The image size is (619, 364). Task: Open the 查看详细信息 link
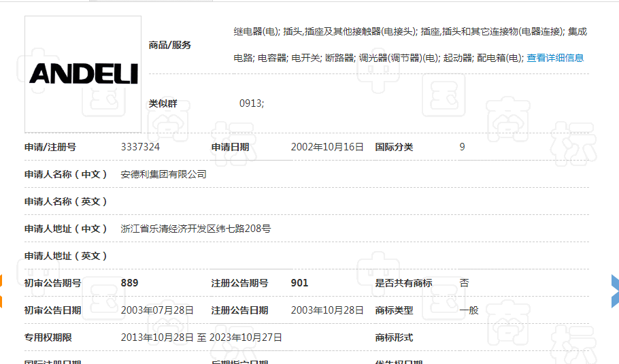(555, 58)
